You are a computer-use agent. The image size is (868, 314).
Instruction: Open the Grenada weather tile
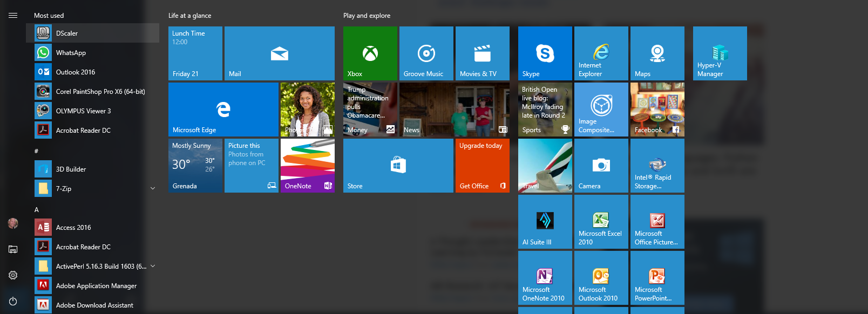[x=195, y=166]
